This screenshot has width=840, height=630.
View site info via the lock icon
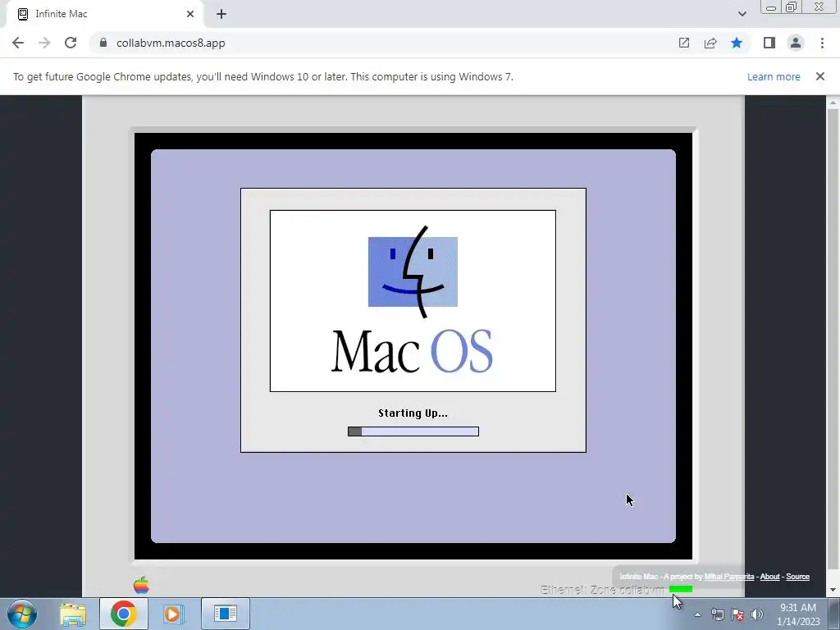(x=103, y=43)
